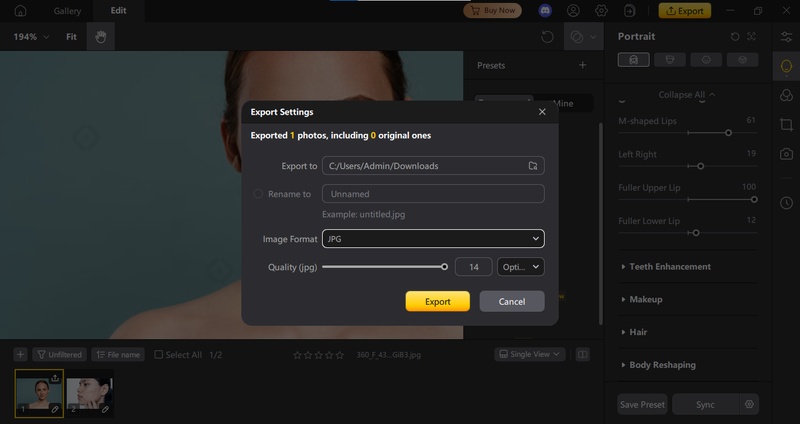The height and width of the screenshot is (424, 800).
Task: Enable the Rename to radio option
Action: click(258, 194)
